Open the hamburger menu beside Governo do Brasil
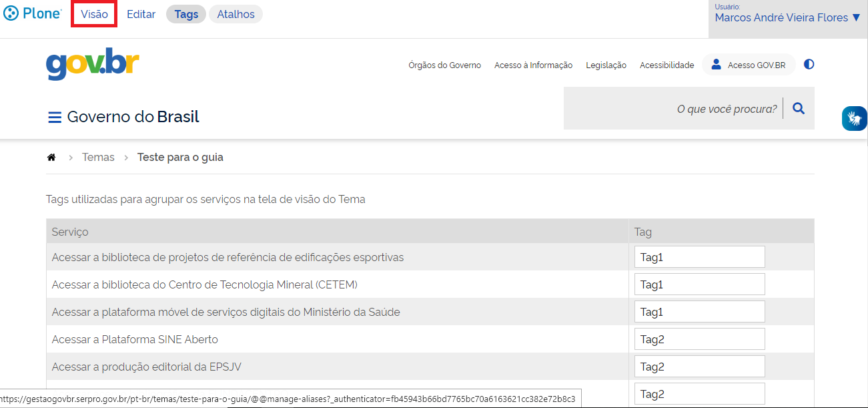Viewport: 868px width, 408px height. point(54,118)
